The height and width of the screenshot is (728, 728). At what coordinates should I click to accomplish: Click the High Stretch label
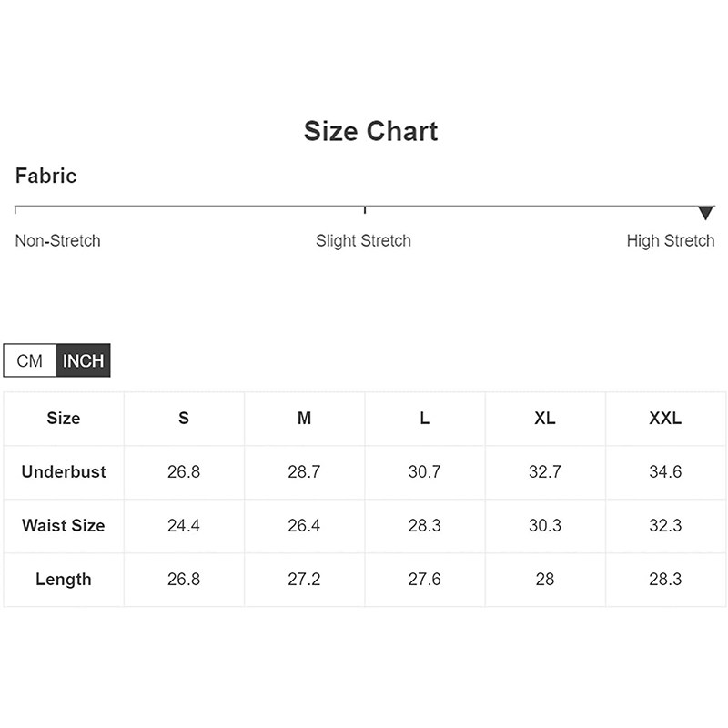click(x=671, y=241)
